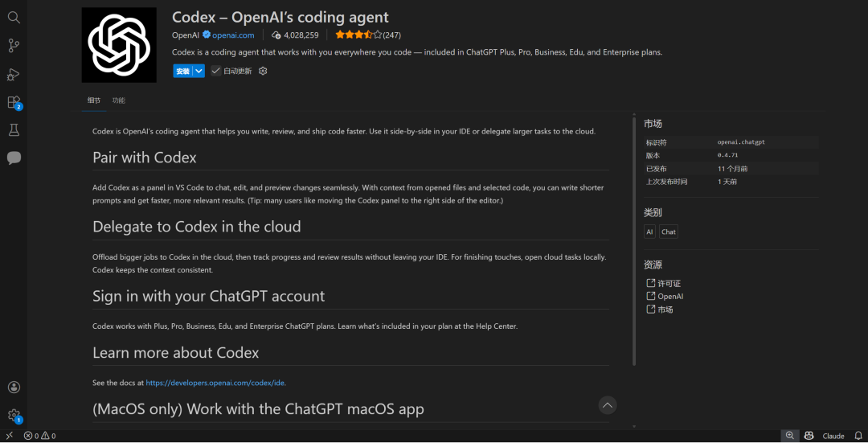Click the openai.chatgpt identifier value

(741, 142)
